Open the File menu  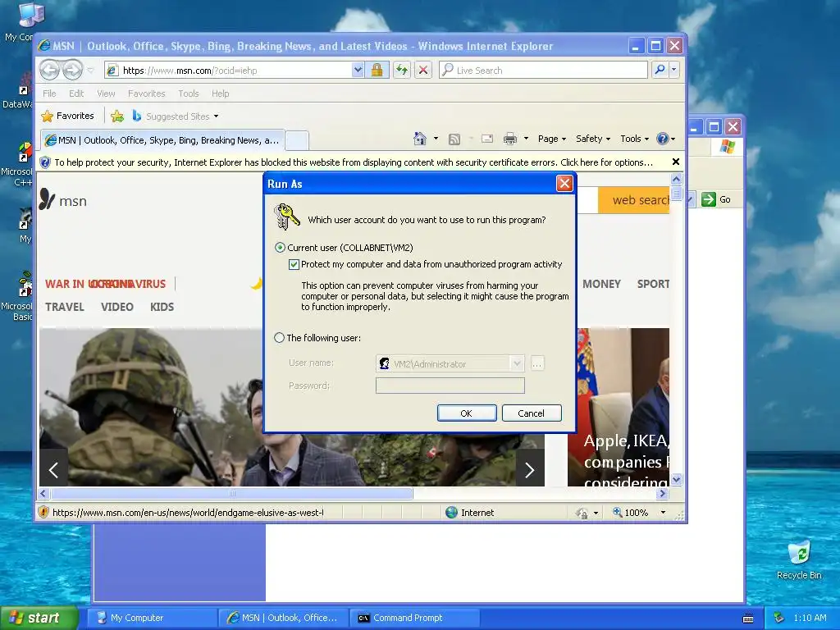[49, 94]
